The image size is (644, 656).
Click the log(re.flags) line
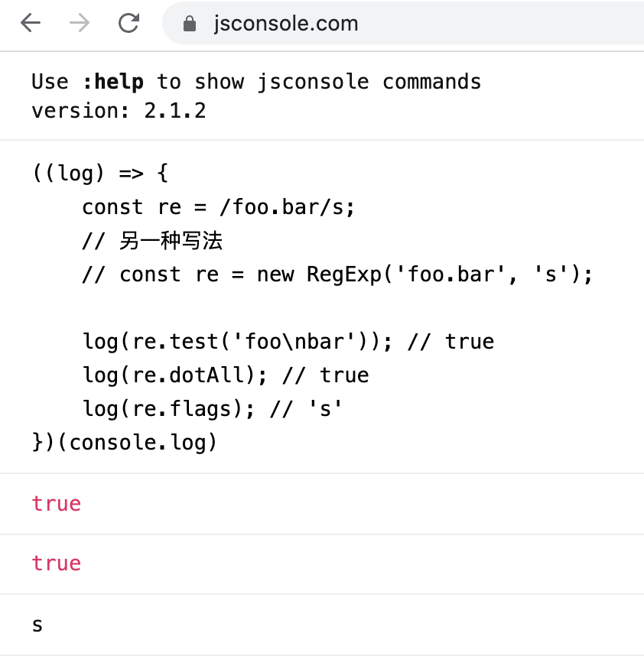click(213, 409)
